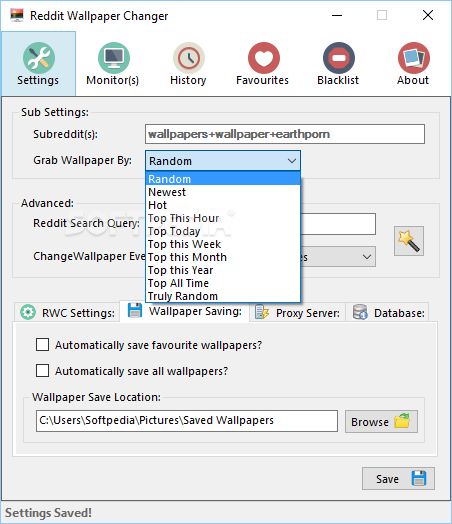Choose Truly Random option

coord(223,296)
